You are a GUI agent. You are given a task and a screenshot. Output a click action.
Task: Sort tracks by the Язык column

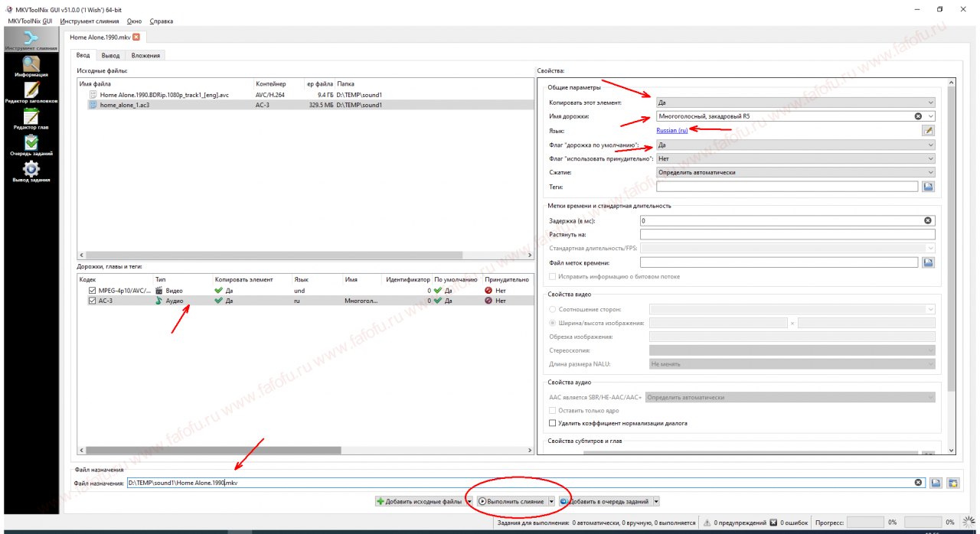(x=317, y=279)
